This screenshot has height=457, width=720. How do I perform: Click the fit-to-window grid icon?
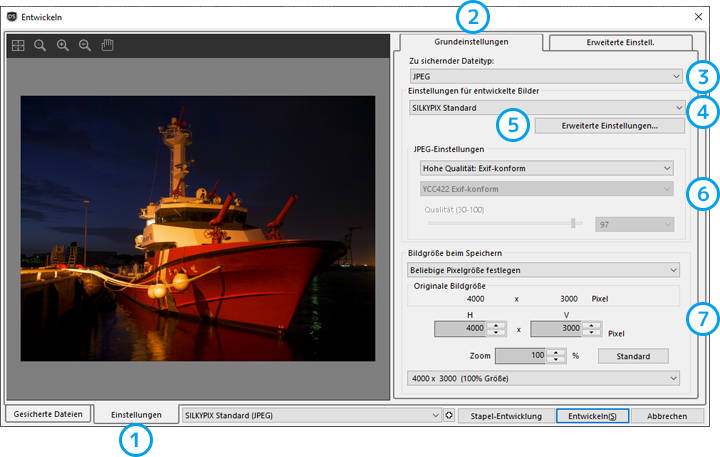[18, 46]
